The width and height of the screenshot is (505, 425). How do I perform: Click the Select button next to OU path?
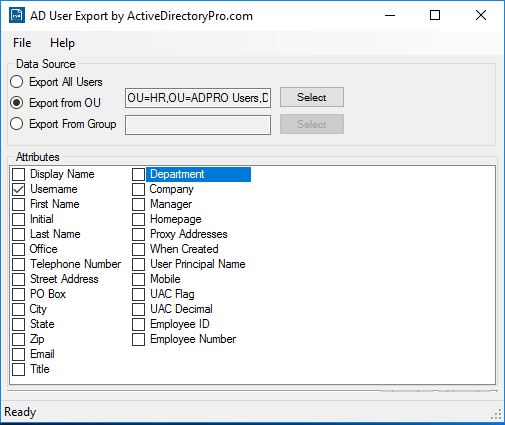click(x=312, y=97)
